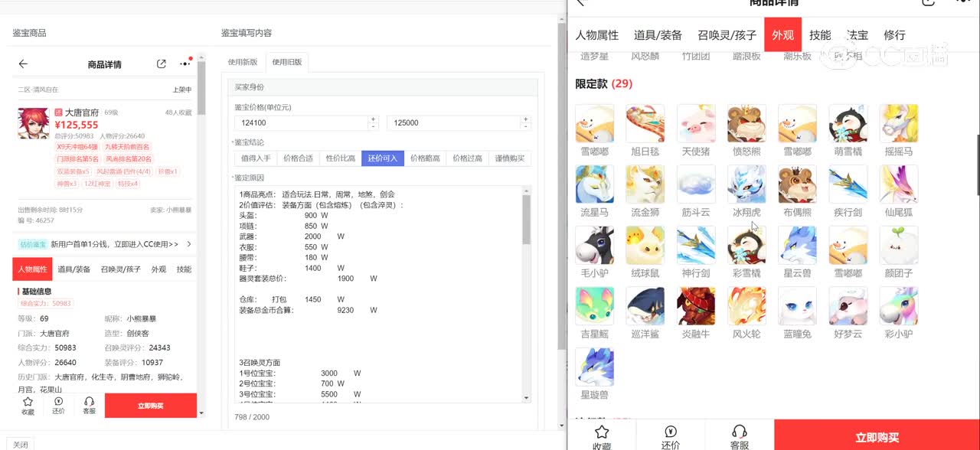
Task: Select the 疾行剑 sword icon
Action: tap(848, 184)
